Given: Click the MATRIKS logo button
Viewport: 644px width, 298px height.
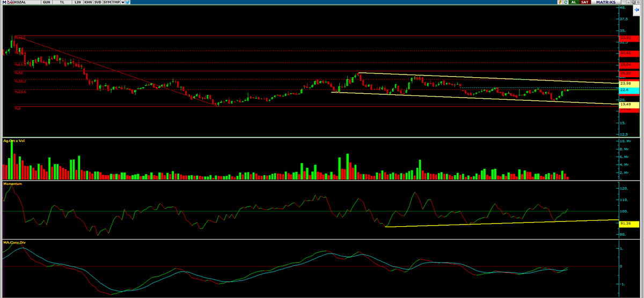Looking at the screenshot, I should click(606, 2).
